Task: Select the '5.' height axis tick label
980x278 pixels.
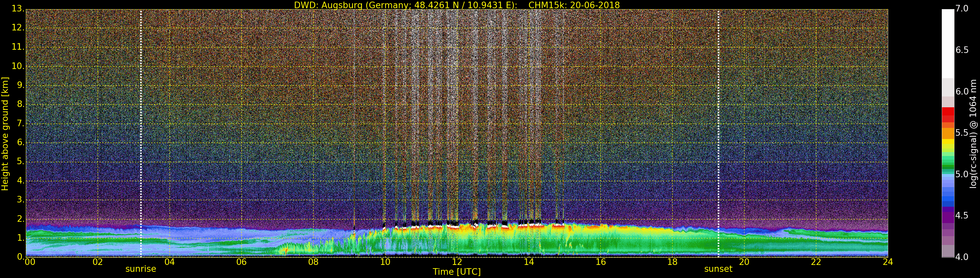Action: 20,162
